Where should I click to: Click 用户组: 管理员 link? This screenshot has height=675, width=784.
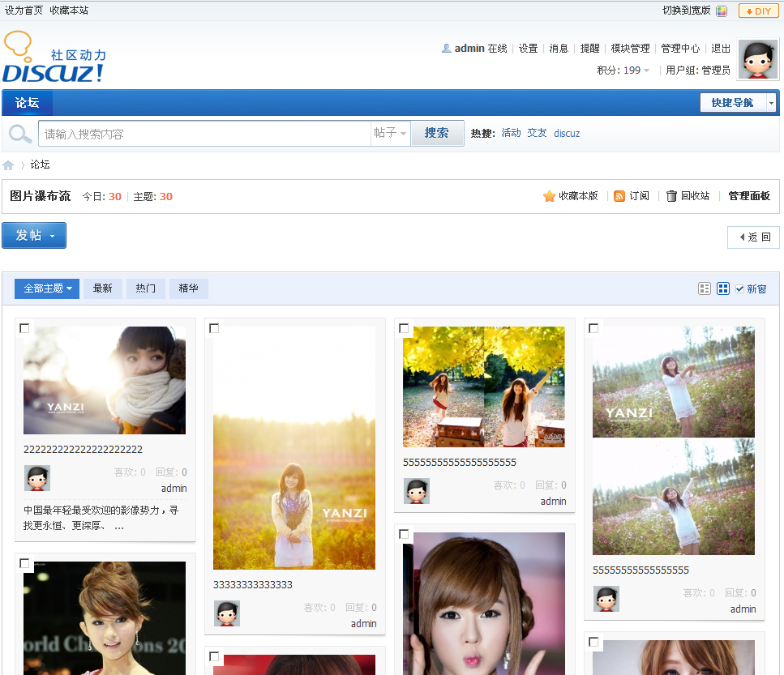click(x=698, y=70)
